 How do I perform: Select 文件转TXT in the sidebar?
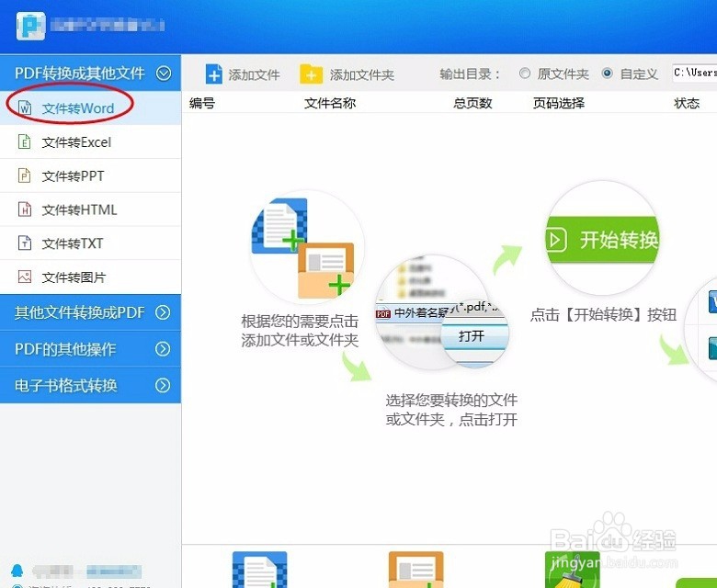tap(90, 243)
